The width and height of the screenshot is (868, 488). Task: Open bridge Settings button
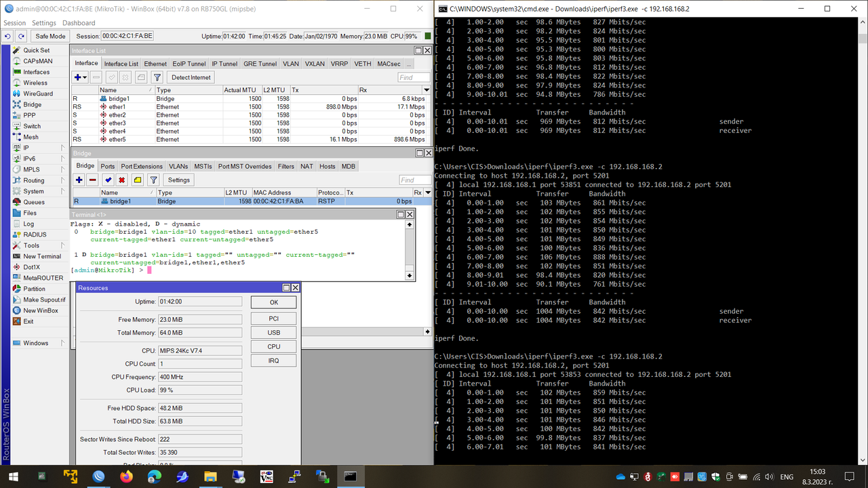click(x=179, y=180)
